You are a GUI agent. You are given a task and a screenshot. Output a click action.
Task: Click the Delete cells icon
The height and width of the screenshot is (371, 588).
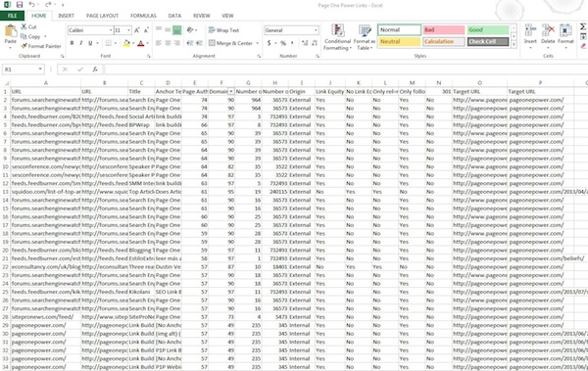[x=548, y=30]
